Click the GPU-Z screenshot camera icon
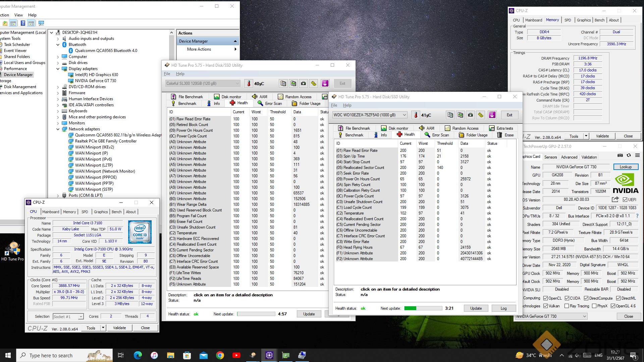The height and width of the screenshot is (362, 644). pyautogui.click(x=620, y=155)
